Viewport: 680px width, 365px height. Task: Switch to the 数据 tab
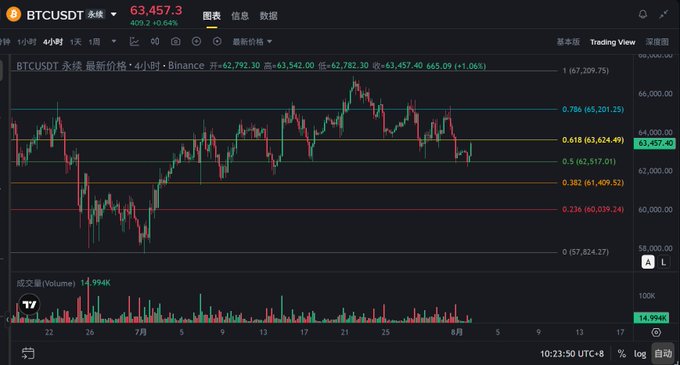268,16
